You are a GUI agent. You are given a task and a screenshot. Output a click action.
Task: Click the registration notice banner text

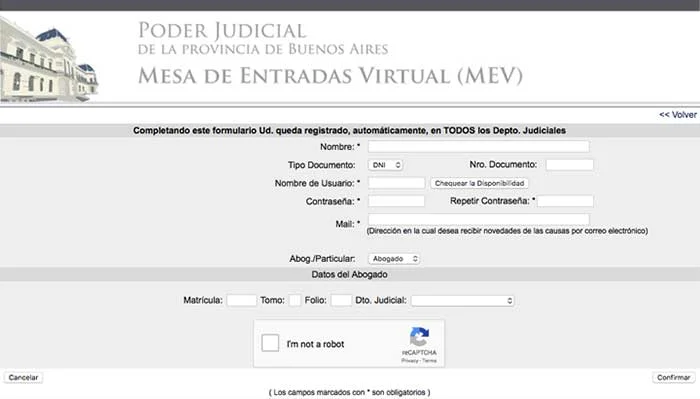[349, 130]
